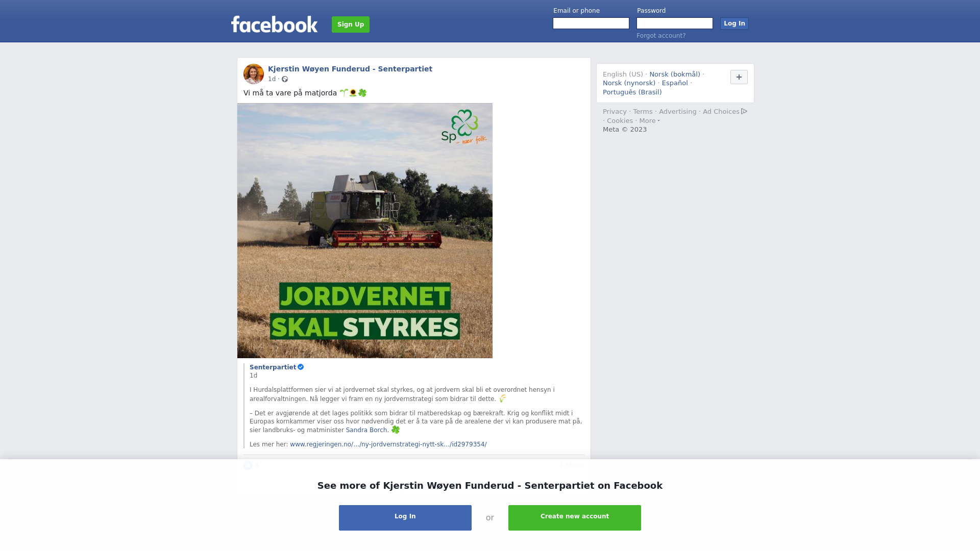Focus the Password field

pos(675,23)
